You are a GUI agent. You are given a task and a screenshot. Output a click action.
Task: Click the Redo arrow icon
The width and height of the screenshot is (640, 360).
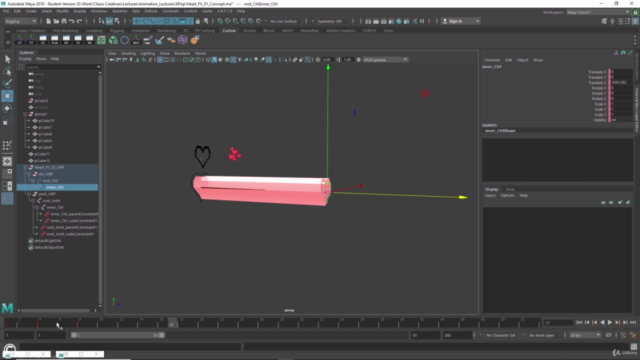tap(79, 21)
